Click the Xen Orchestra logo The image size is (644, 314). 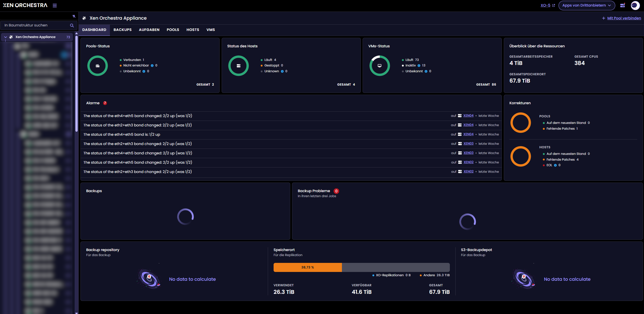pos(25,5)
